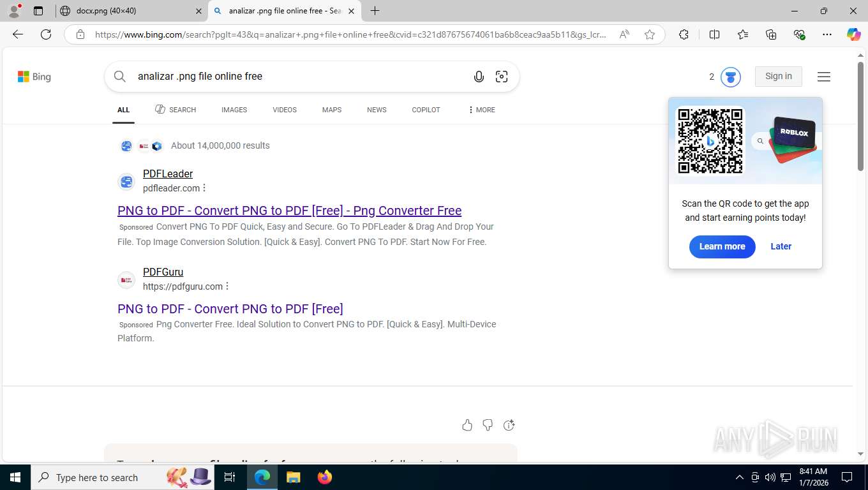
Task: Click Learn more in rewards popup
Action: tap(722, 246)
